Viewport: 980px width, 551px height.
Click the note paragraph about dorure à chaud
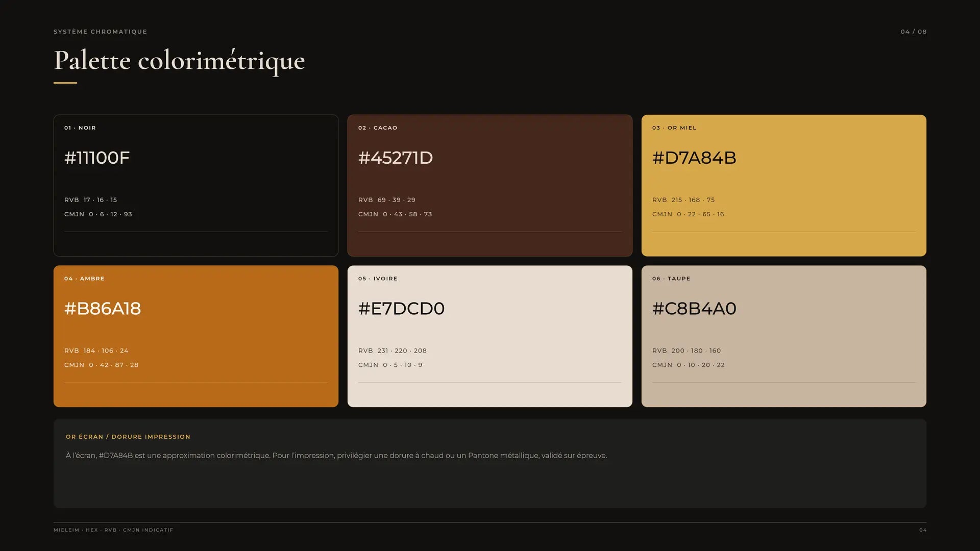click(x=336, y=456)
